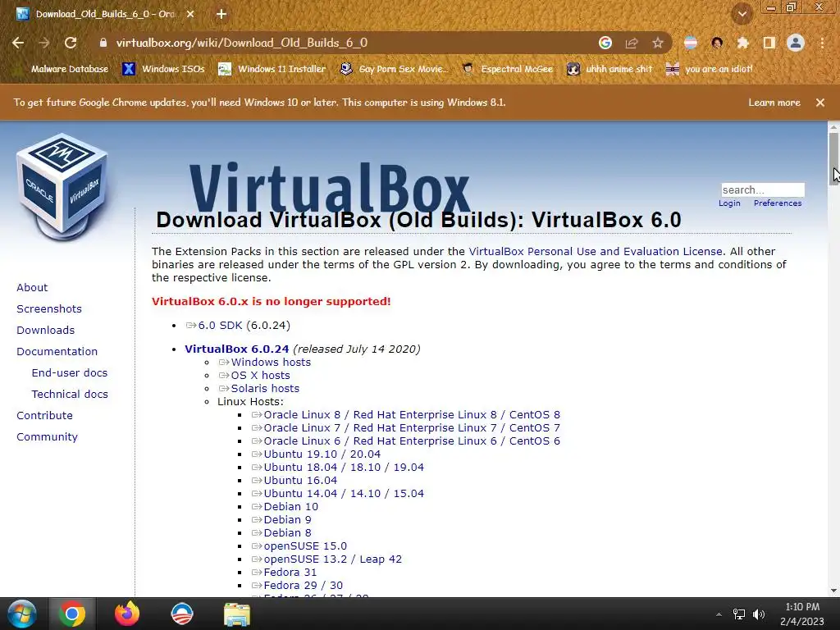Open the site Preferences link
Viewport: 840px width, 630px height.
click(x=778, y=203)
